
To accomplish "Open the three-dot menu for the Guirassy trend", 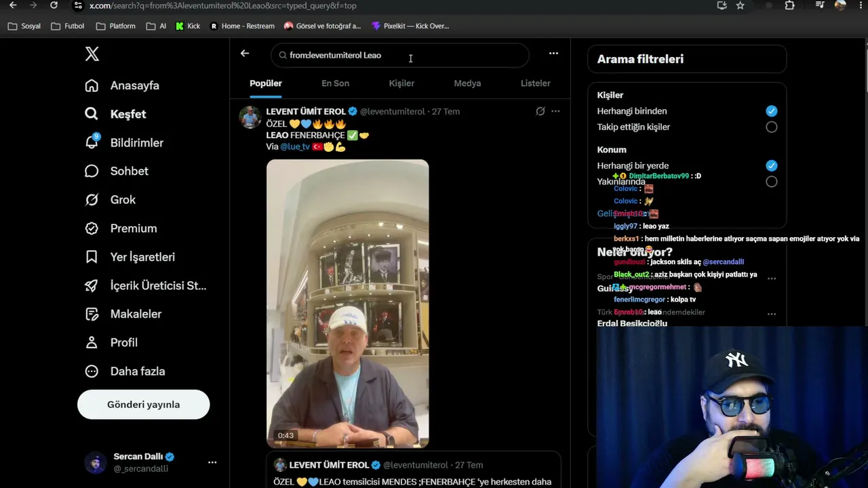I will click(x=772, y=279).
